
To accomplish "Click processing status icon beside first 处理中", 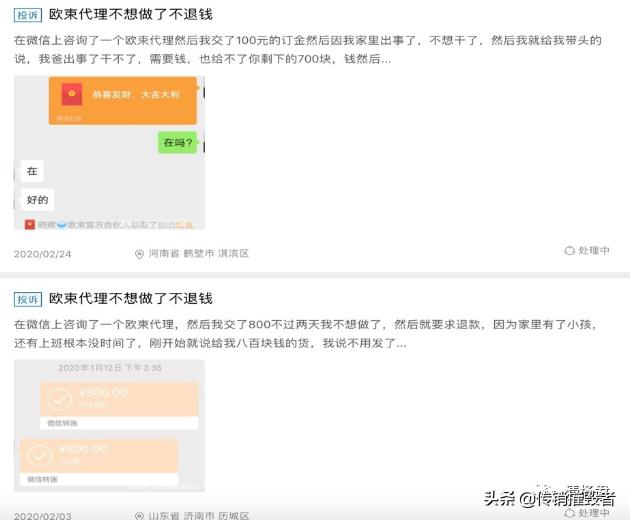I will click(x=570, y=251).
